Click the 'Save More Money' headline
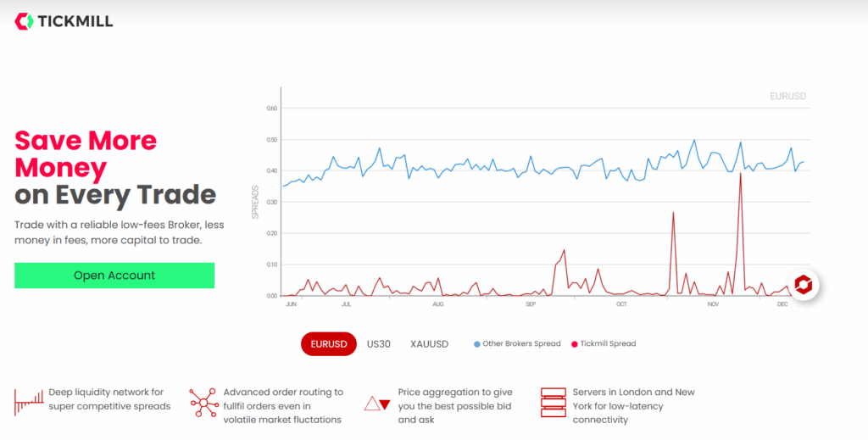Image resolution: width=868 pixels, height=440 pixels. (x=86, y=153)
